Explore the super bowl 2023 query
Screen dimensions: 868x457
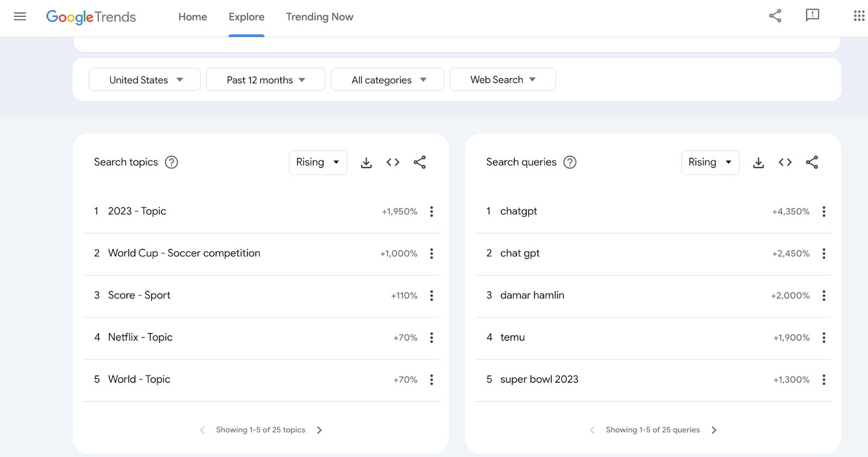click(539, 379)
